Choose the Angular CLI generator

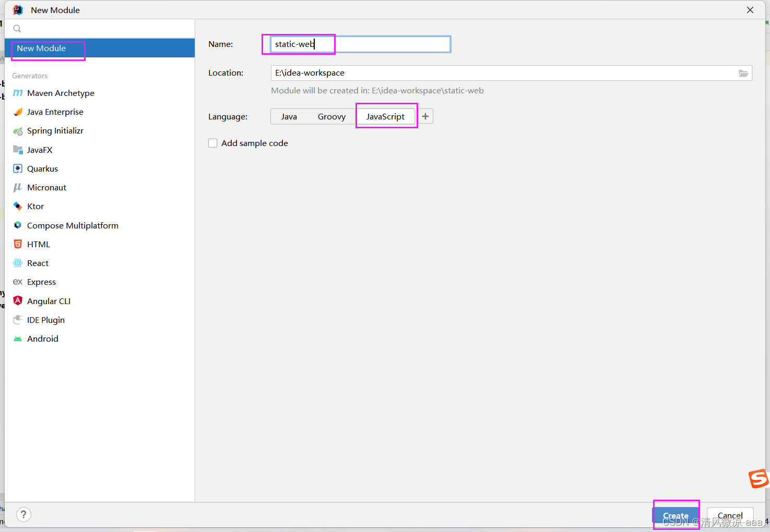pyautogui.click(x=100, y=301)
